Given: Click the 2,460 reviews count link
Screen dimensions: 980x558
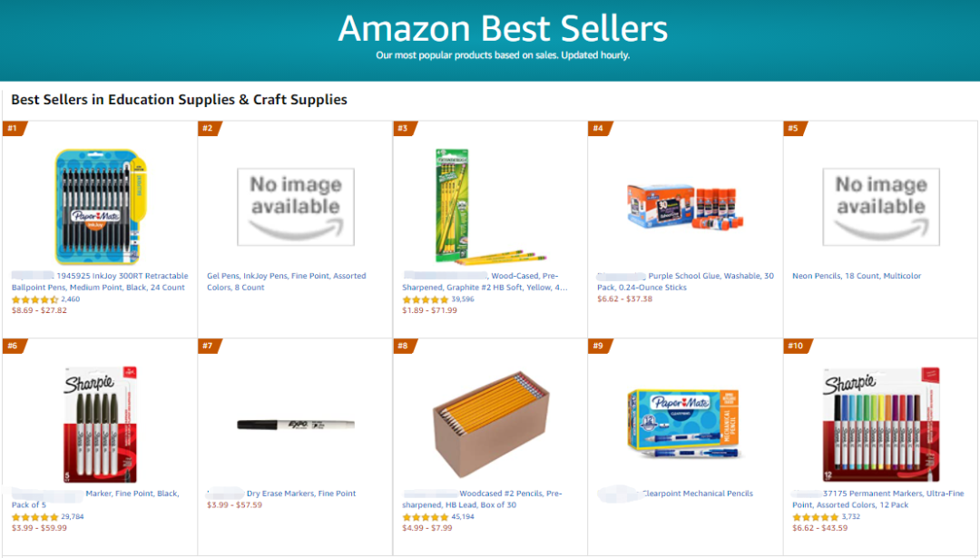Looking at the screenshot, I should tap(70, 299).
